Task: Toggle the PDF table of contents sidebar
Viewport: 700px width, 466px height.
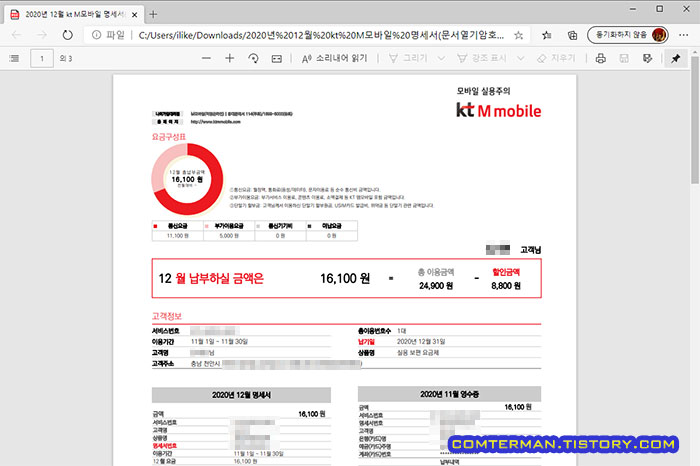Action: click(x=14, y=58)
